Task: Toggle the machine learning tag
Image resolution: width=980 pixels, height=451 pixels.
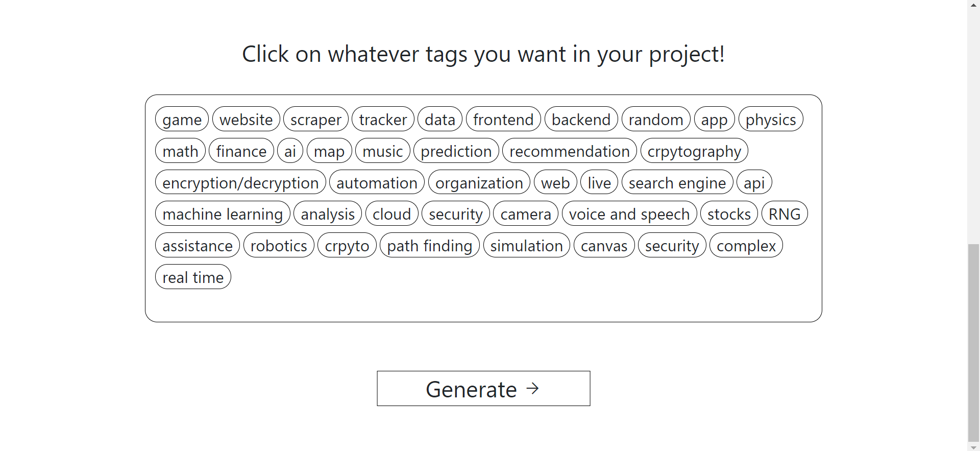Action: point(223,214)
